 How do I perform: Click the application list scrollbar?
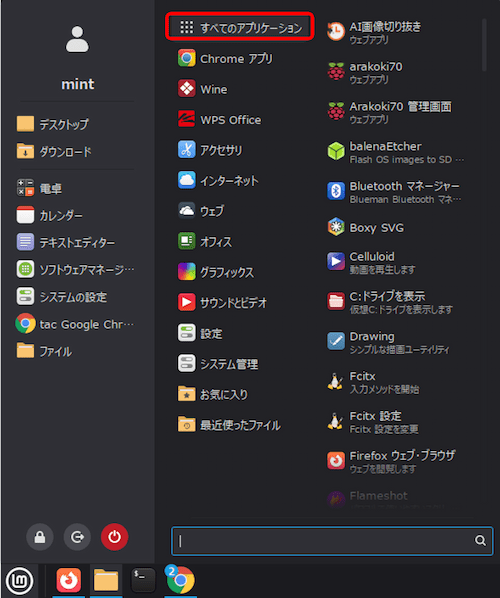pos(484,45)
